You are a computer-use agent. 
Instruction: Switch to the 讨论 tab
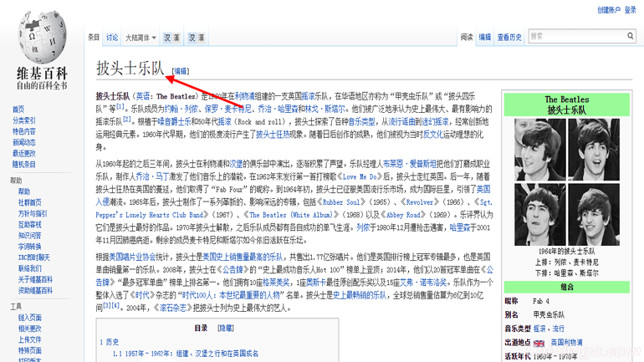tap(112, 38)
